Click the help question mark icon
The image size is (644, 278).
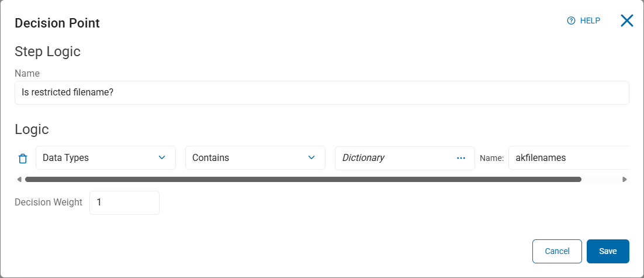(x=572, y=20)
